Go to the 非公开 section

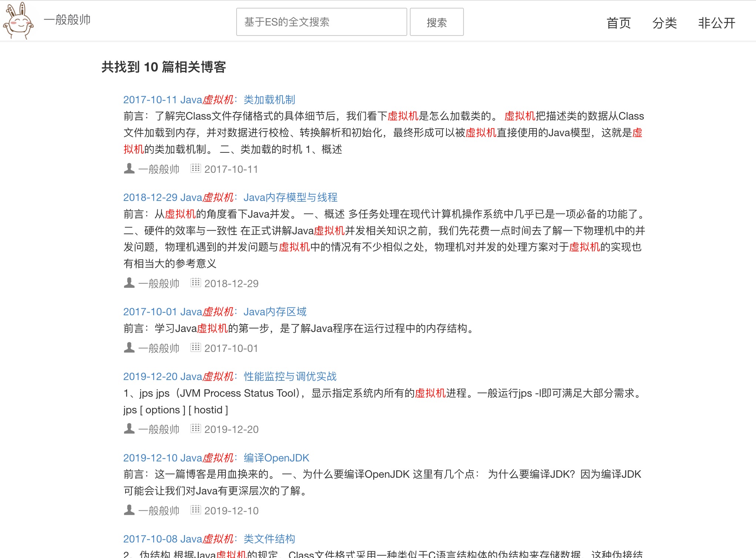[x=716, y=23]
